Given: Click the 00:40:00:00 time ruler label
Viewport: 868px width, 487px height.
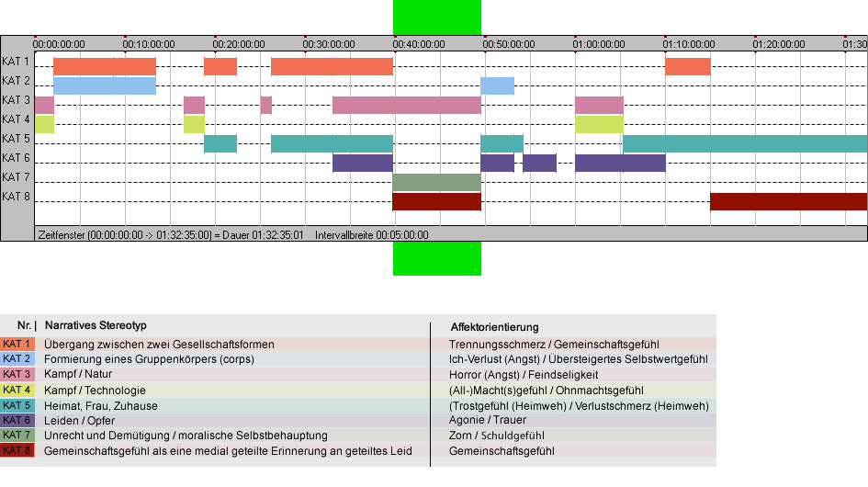Looking at the screenshot, I should [419, 44].
